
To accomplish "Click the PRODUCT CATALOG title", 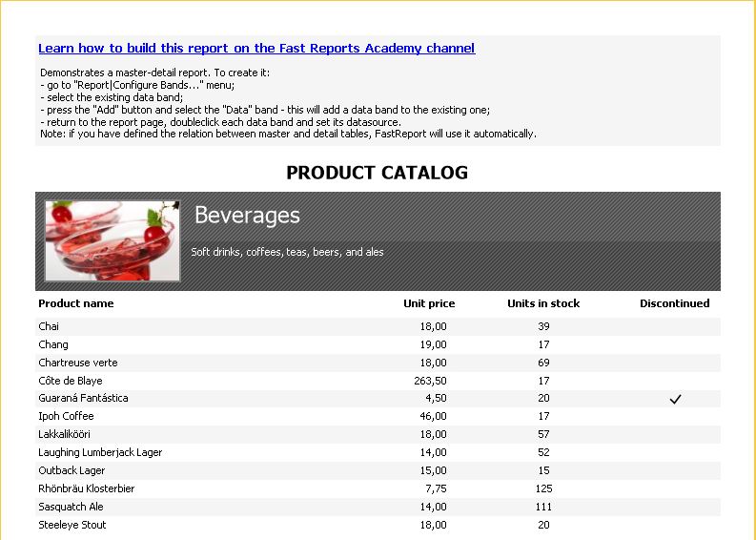I will pos(377,173).
